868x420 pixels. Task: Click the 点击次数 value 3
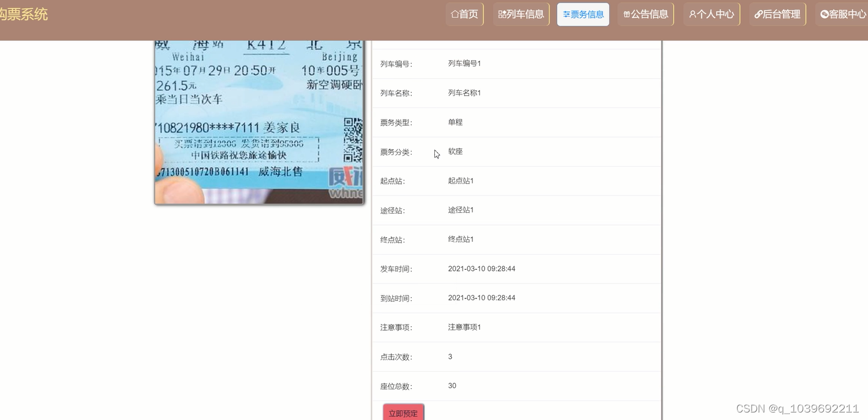click(x=450, y=357)
